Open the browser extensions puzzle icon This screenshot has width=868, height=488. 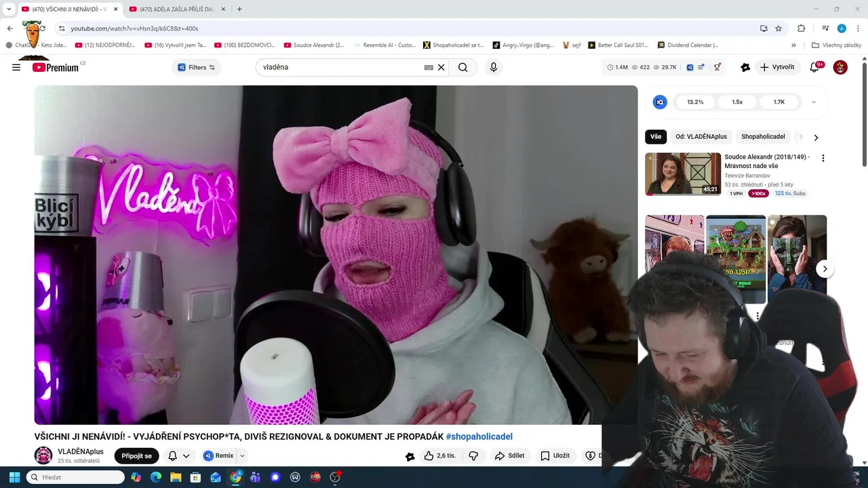tap(801, 28)
